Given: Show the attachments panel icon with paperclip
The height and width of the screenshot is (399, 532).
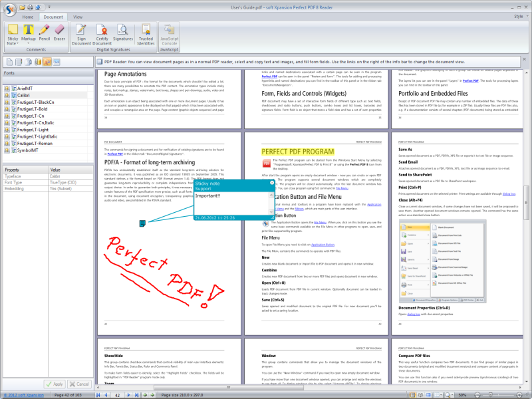Looking at the screenshot, I should pyautogui.click(x=38, y=62).
